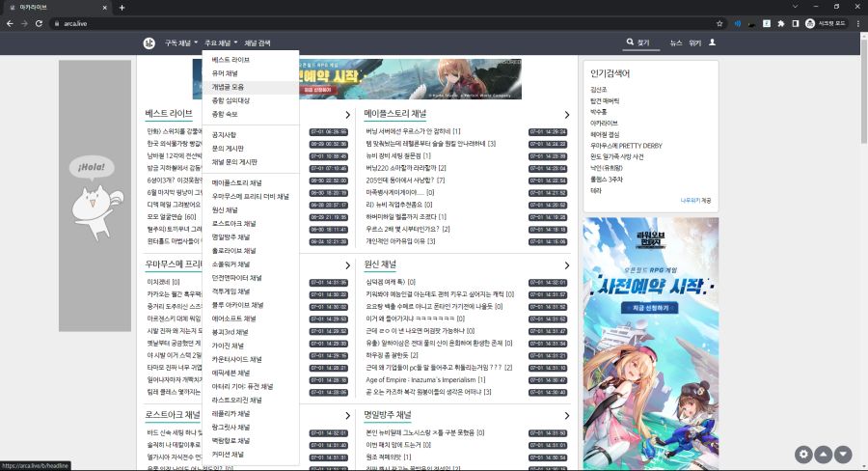Open a new browser tab
Viewport: 868px width, 471px height.
[x=122, y=7]
